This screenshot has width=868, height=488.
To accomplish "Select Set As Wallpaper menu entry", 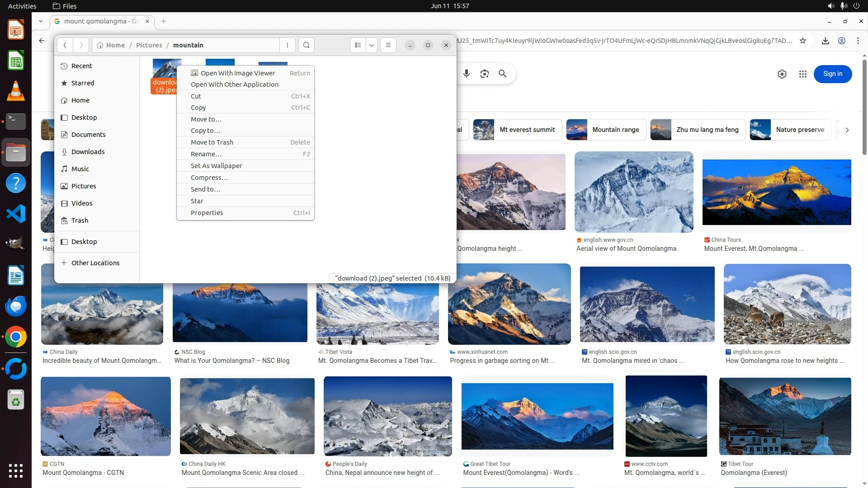I will pyautogui.click(x=216, y=166).
